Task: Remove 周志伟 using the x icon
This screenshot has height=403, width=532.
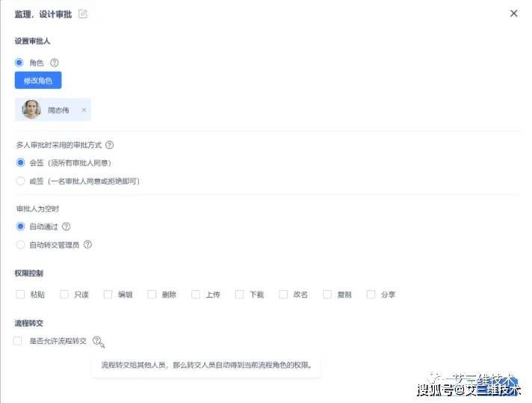Action: tap(84, 110)
